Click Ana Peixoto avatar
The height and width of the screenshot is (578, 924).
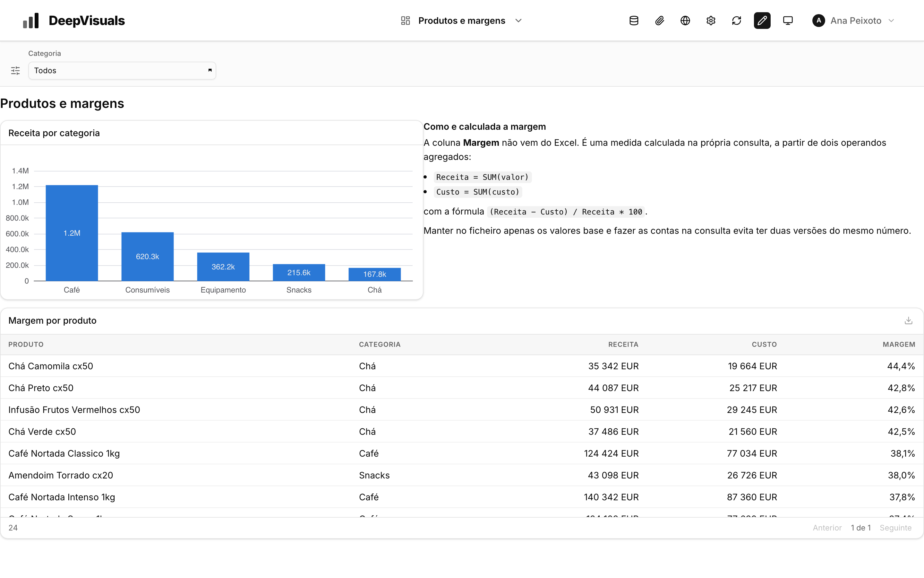[819, 21]
